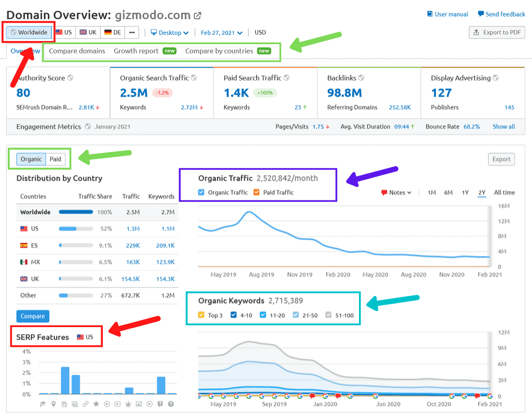532x419 pixels.
Task: Open the more databases ellipsis menu
Action: [x=132, y=33]
